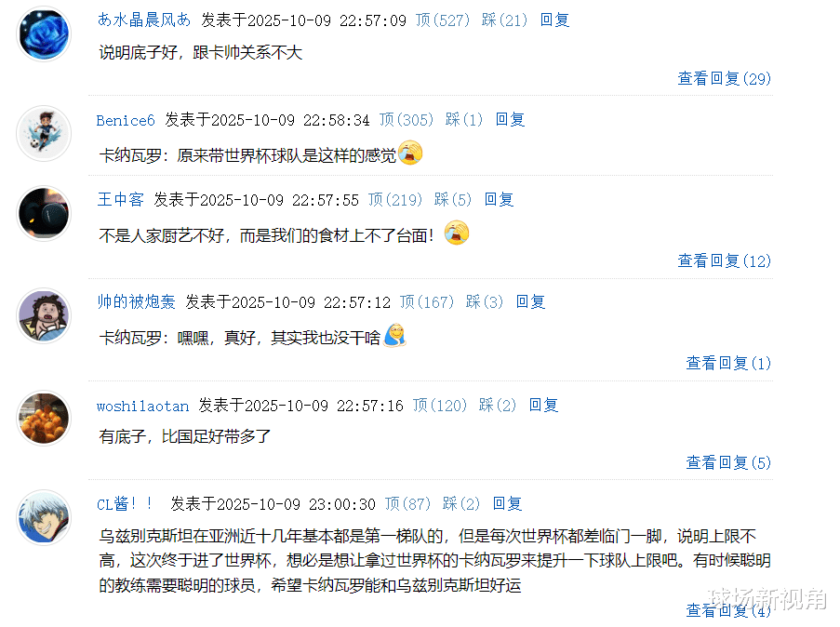
Task: Reply to CL酱!!'s comment via 回复
Action: (x=507, y=504)
